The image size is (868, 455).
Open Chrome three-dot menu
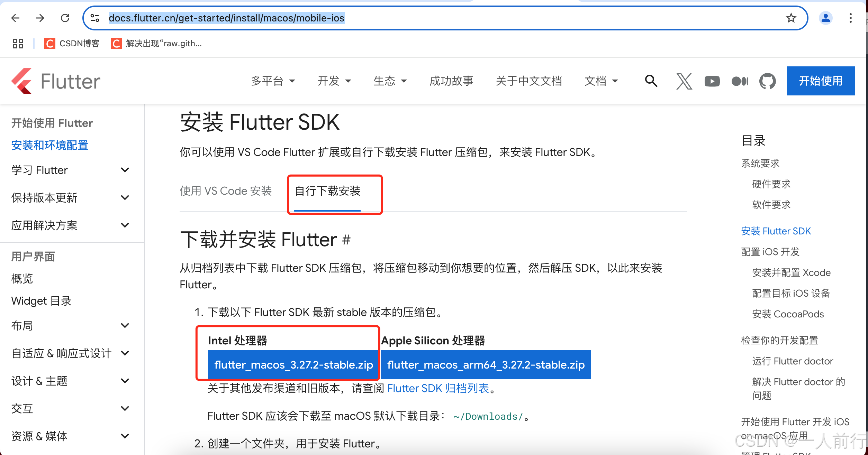(x=850, y=18)
